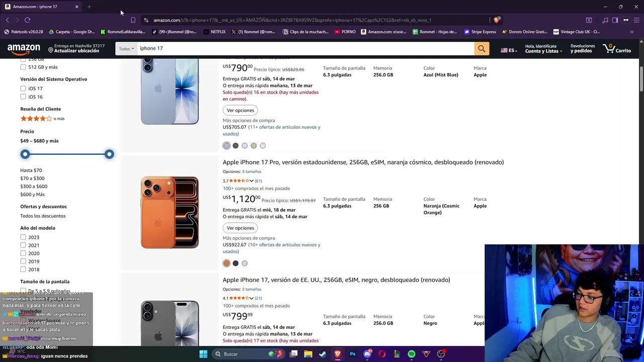Open Discord from the taskbar

(367, 354)
